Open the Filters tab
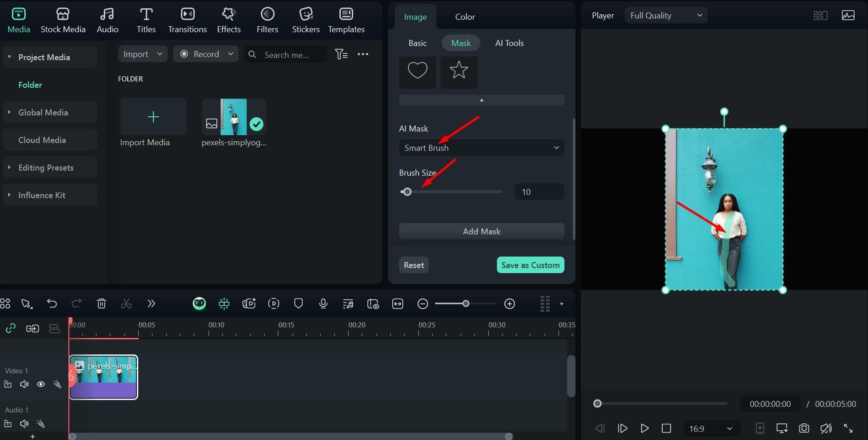The width and height of the screenshot is (868, 440). (x=267, y=21)
